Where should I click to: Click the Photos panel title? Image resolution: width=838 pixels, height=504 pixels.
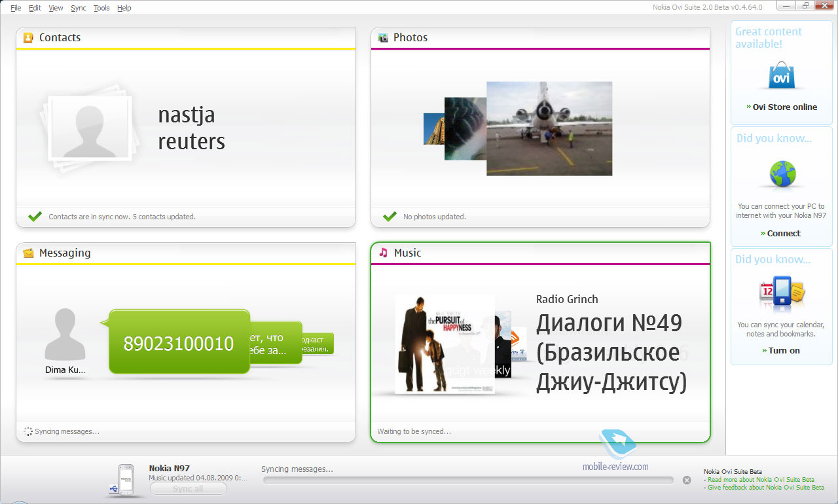(410, 37)
